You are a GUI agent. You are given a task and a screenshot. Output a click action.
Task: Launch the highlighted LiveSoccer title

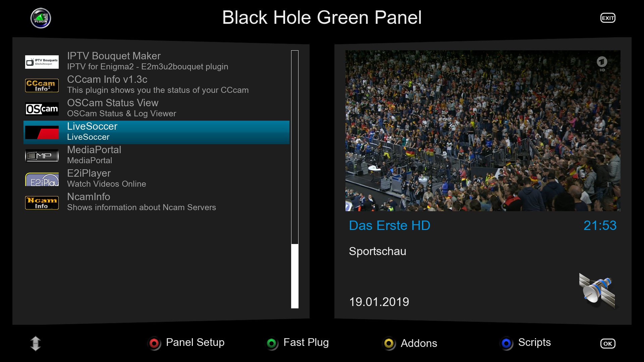(x=92, y=126)
